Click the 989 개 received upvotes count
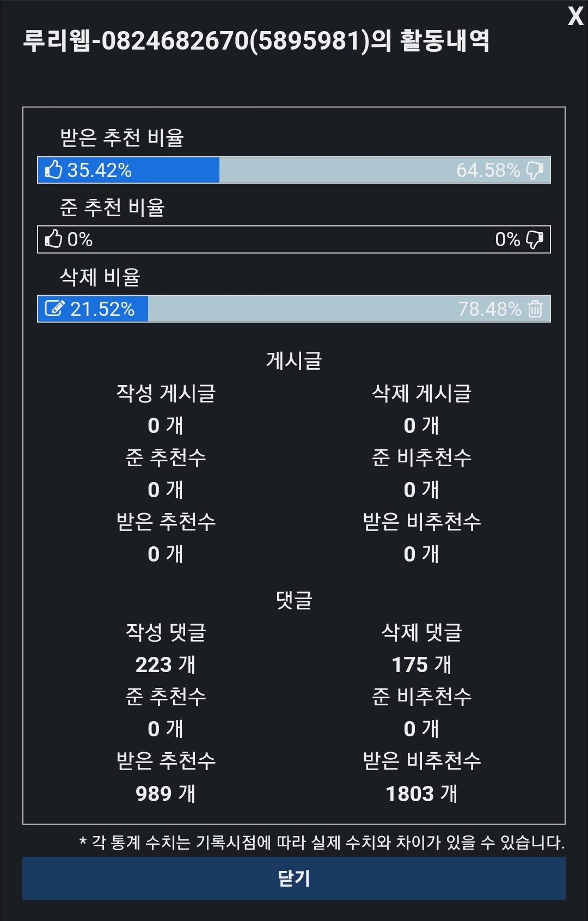The height and width of the screenshot is (921, 588). pyautogui.click(x=166, y=794)
